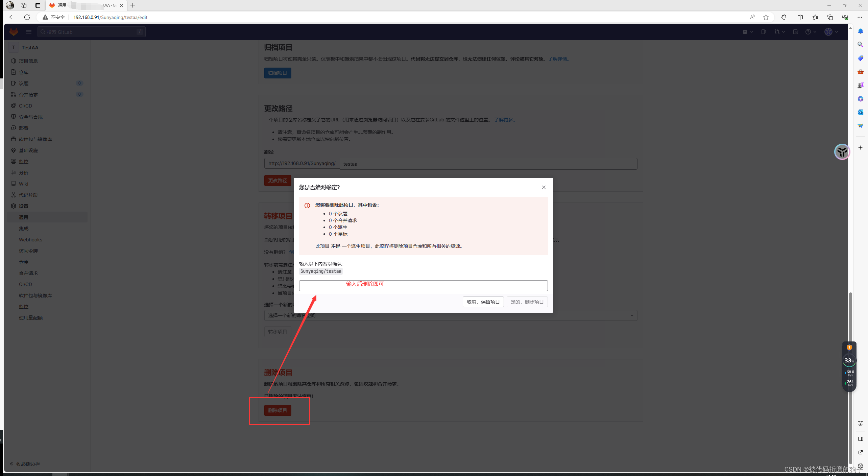Open the hamburger navigation menu
868x476 pixels.
tap(29, 32)
